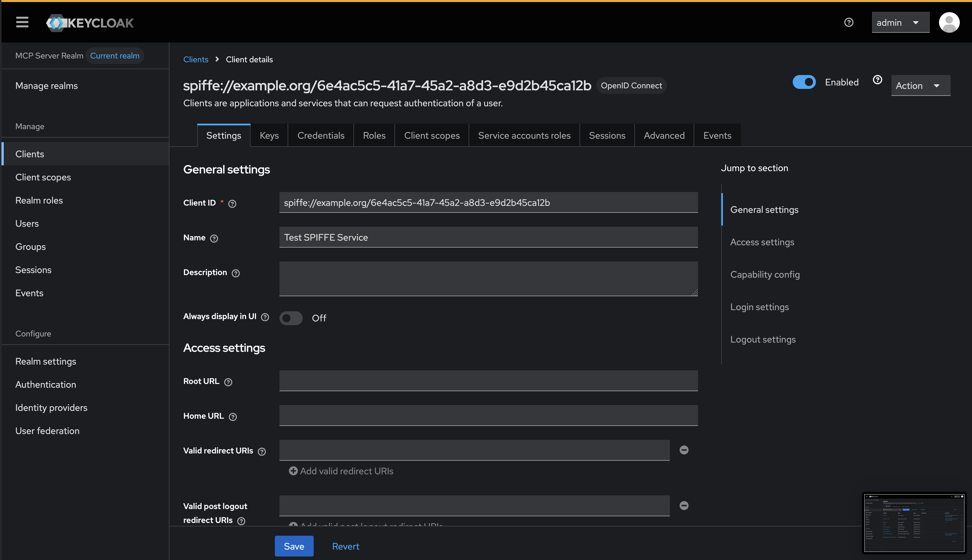Save the client settings
This screenshot has width=972, height=560.
coord(294,546)
